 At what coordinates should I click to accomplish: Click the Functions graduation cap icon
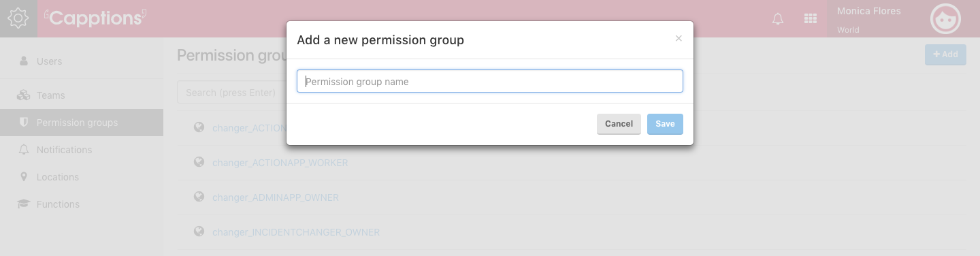pos(24,204)
